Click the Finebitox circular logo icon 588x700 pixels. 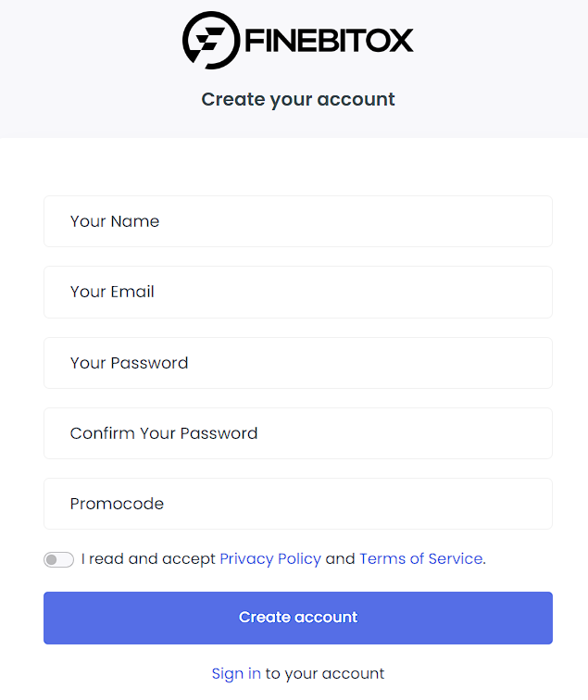click(211, 41)
